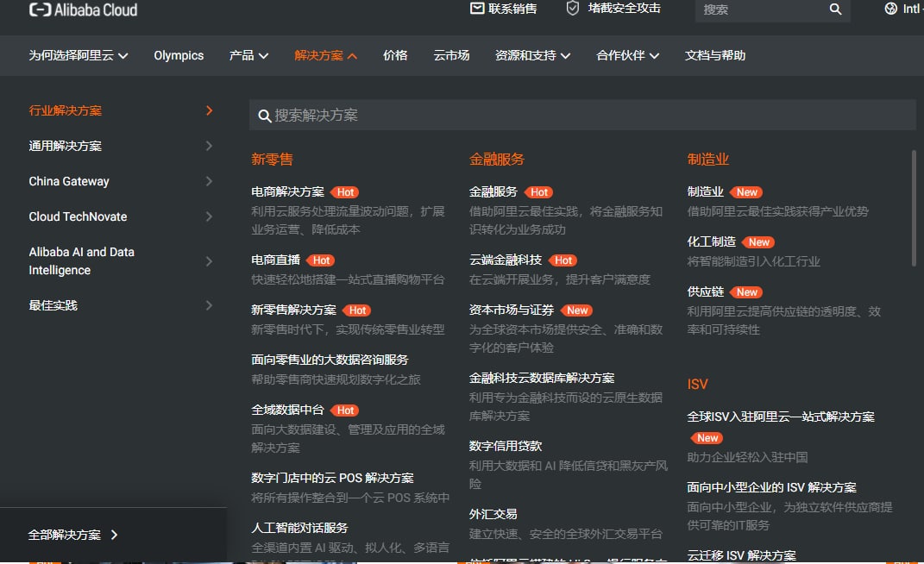The height and width of the screenshot is (564, 924).
Task: Click the 联系销售 link
Action: tap(512, 9)
